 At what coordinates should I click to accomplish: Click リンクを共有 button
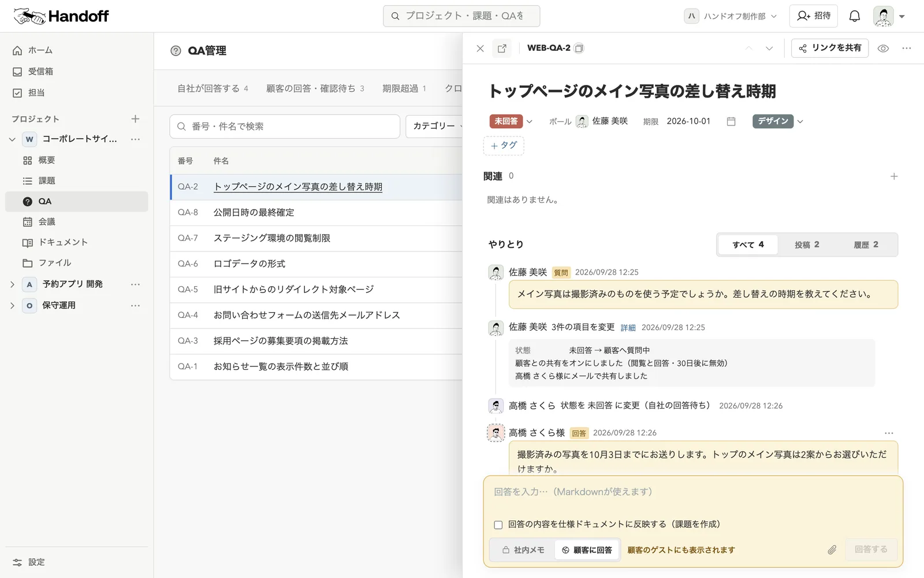[x=830, y=48]
